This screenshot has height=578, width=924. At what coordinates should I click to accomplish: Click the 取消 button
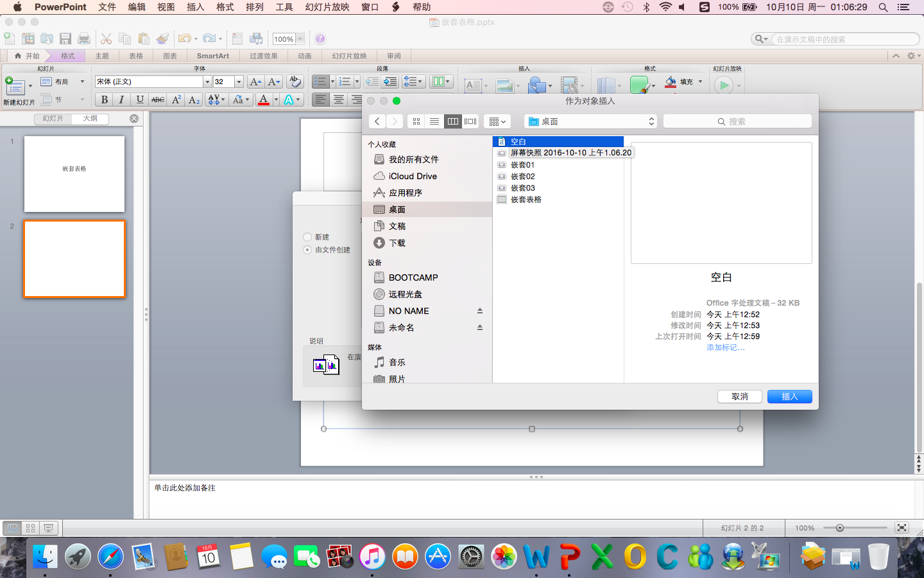739,397
